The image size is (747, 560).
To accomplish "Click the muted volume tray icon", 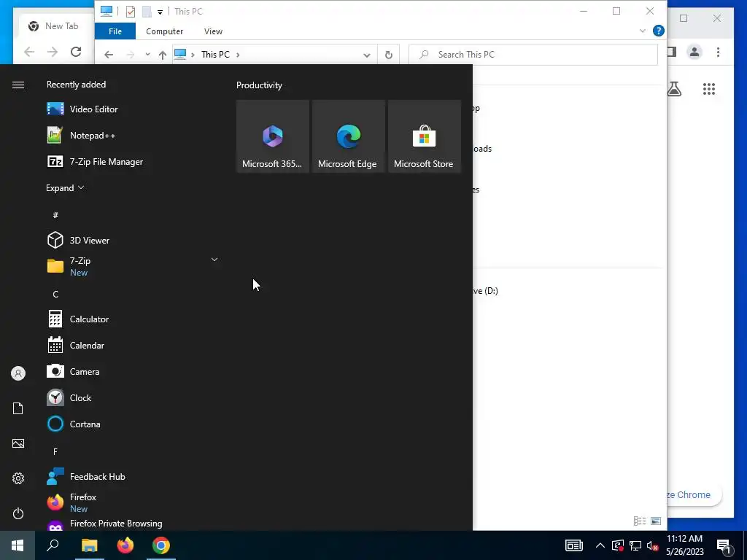I will pos(653,545).
